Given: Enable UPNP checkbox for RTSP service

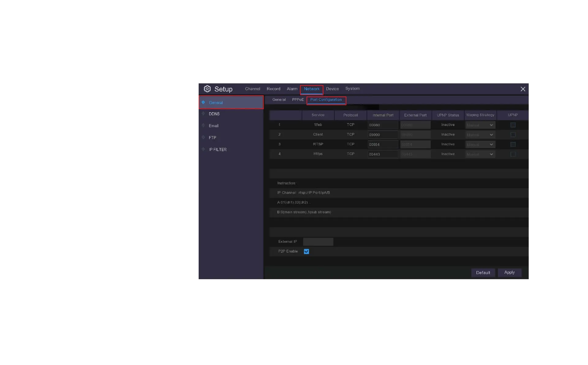Looking at the screenshot, I should tap(513, 144).
